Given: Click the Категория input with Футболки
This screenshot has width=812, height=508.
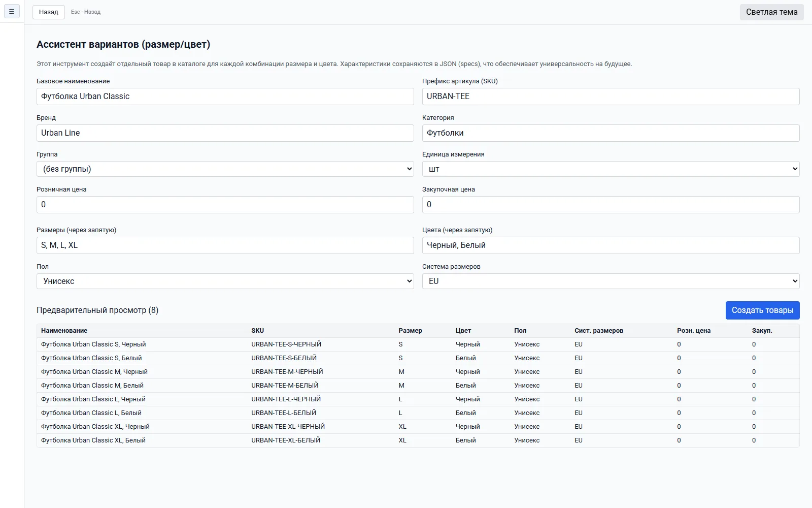Looking at the screenshot, I should tap(611, 133).
